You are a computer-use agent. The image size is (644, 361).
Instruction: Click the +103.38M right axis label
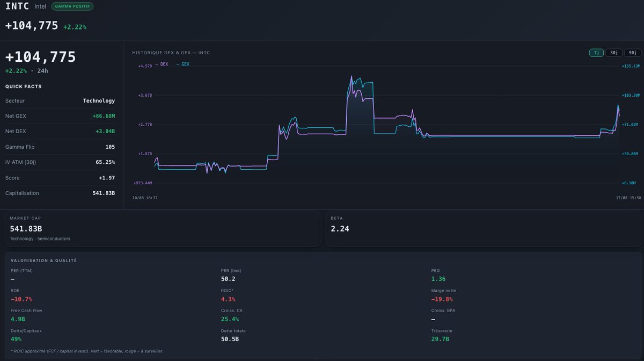pos(631,95)
